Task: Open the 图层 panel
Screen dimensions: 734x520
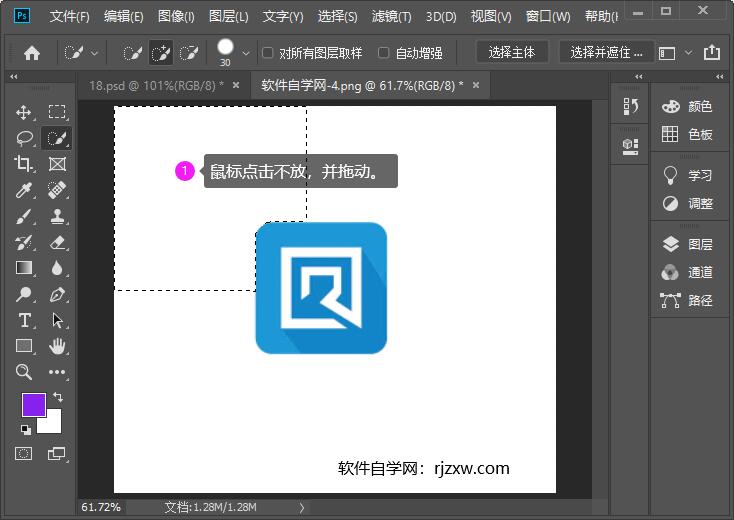Action: tap(688, 244)
